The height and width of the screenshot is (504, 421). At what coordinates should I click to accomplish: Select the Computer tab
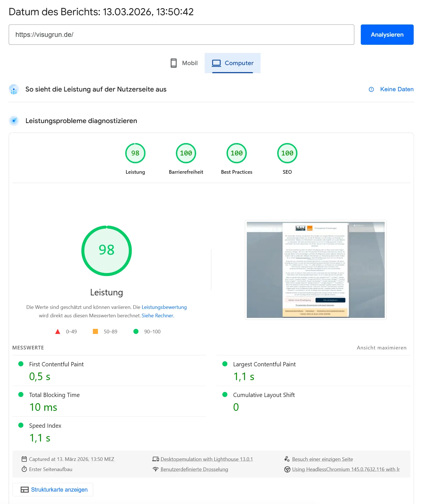[x=232, y=63]
